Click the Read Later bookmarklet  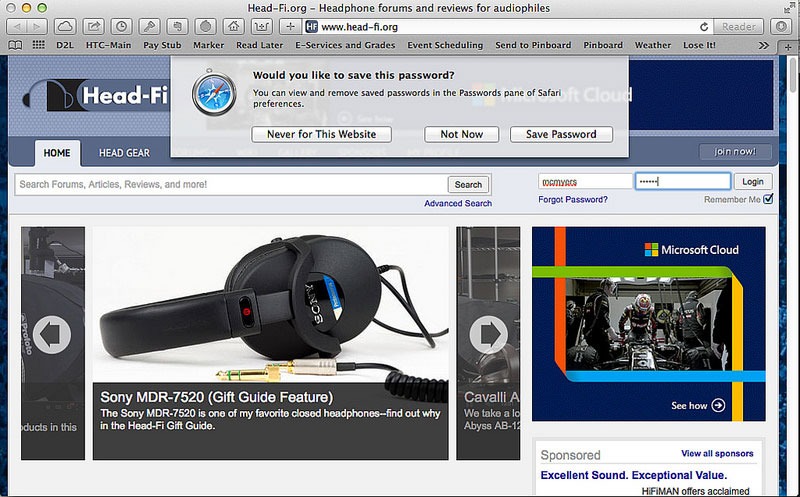(x=259, y=45)
